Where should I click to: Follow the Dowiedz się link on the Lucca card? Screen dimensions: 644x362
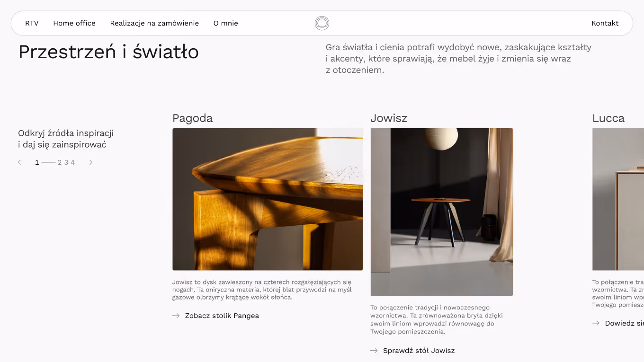point(625,323)
